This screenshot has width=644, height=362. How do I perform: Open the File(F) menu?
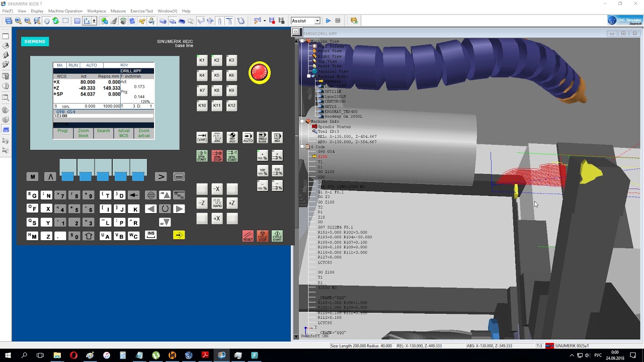click(x=8, y=11)
